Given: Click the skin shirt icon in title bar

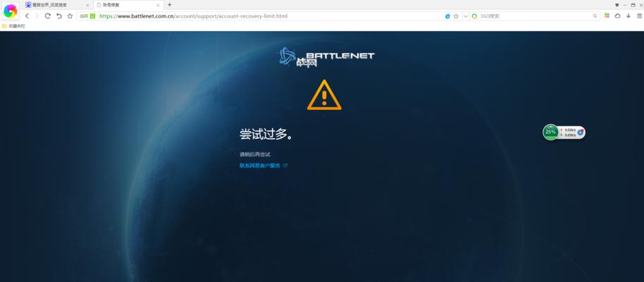Looking at the screenshot, I should coord(617,5).
